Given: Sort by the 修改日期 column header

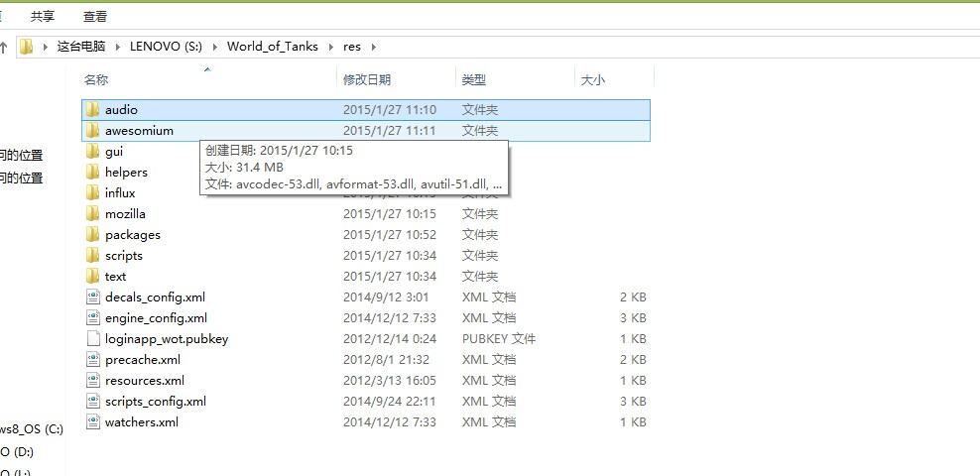Looking at the screenshot, I should [367, 80].
